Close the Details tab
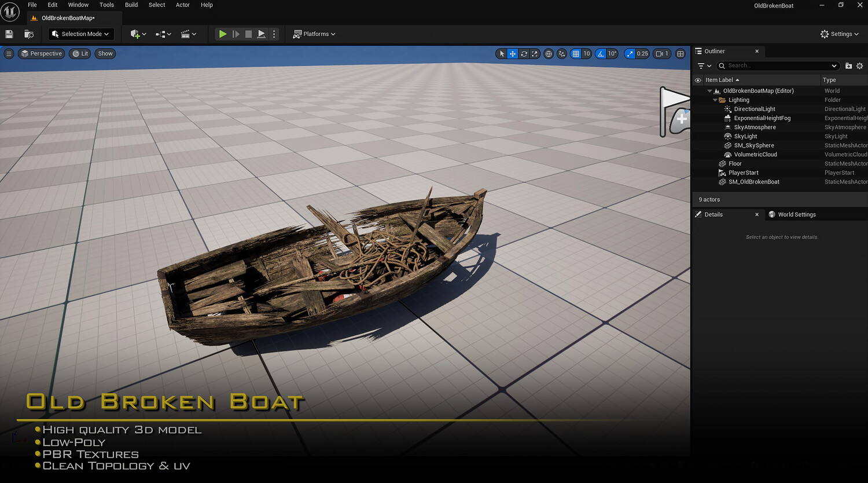This screenshot has width=868, height=483. (x=757, y=214)
